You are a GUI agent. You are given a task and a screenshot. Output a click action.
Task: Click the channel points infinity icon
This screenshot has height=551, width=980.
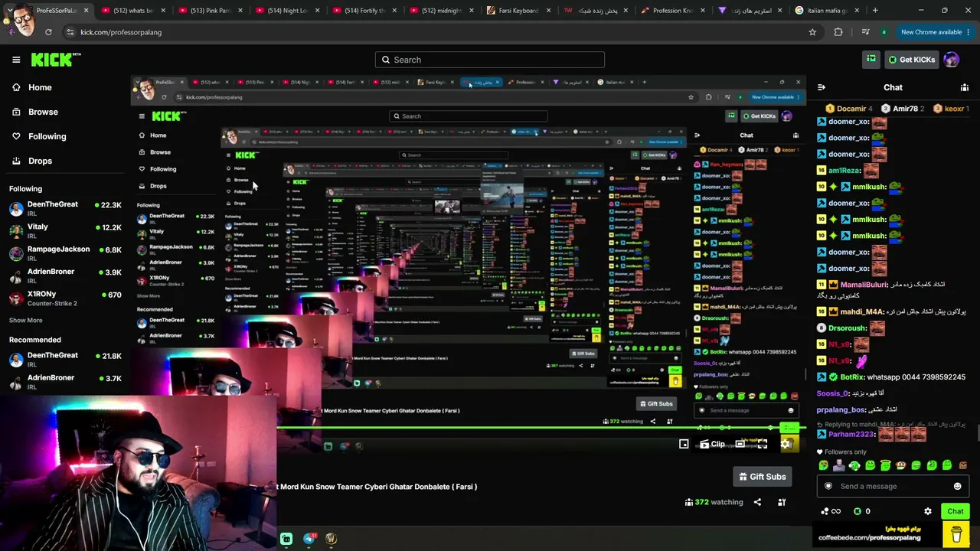(831, 511)
